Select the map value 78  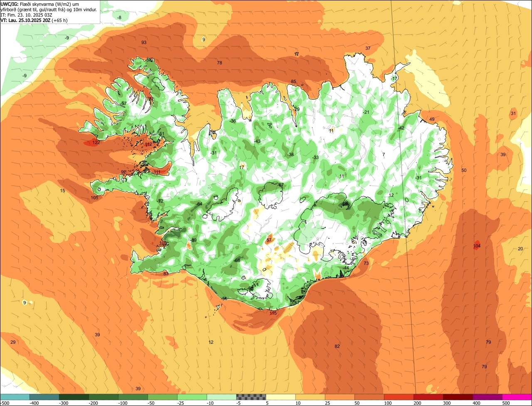pos(219,63)
